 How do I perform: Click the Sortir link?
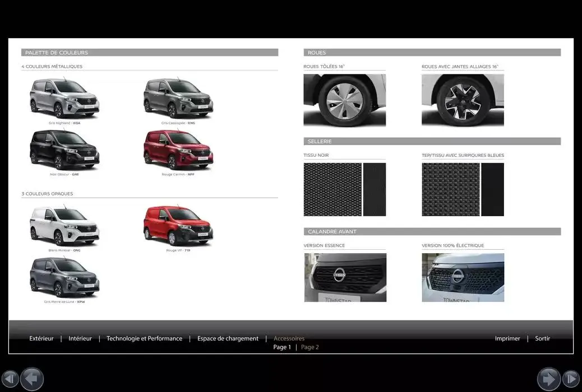point(542,338)
